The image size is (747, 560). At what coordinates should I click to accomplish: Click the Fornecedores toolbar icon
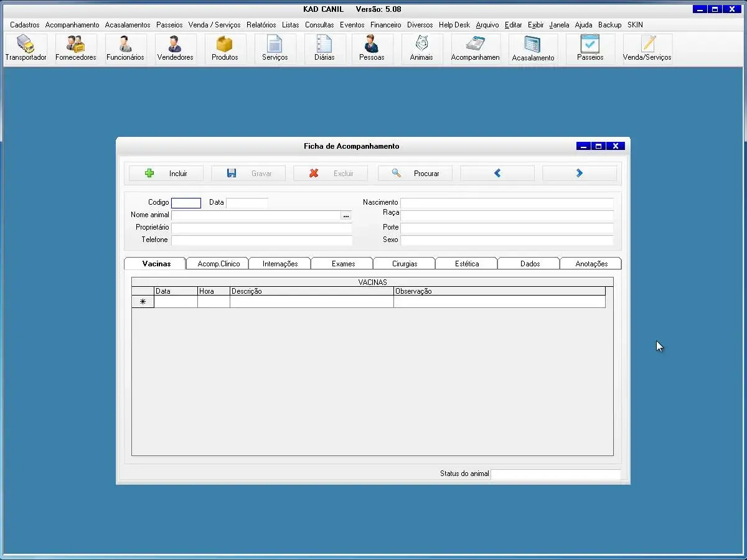[75, 49]
